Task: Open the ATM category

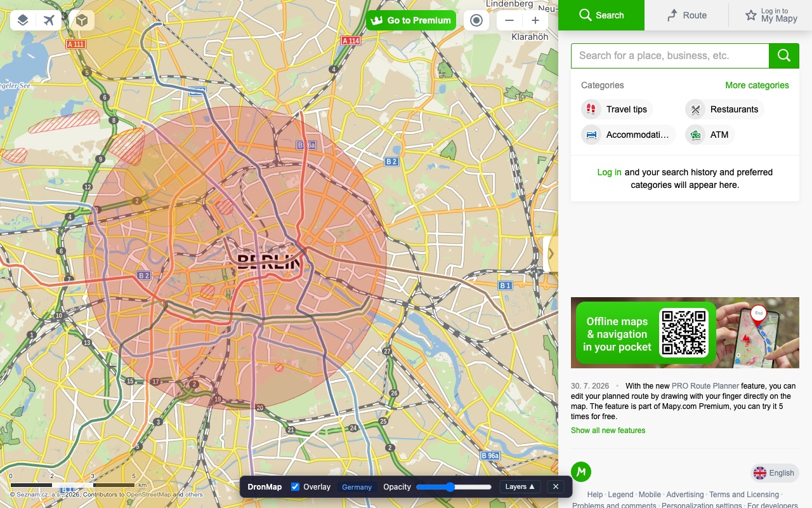Action: click(710, 135)
